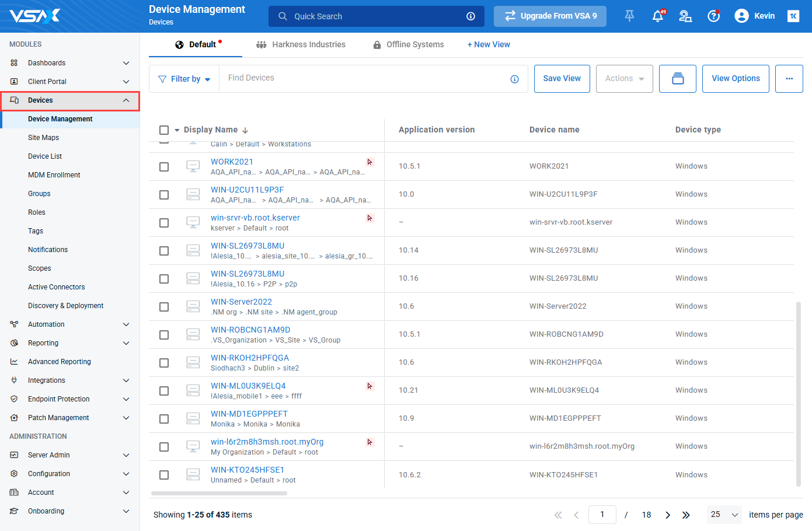
Task: Expand the Integrations module
Action: pyautogui.click(x=126, y=380)
